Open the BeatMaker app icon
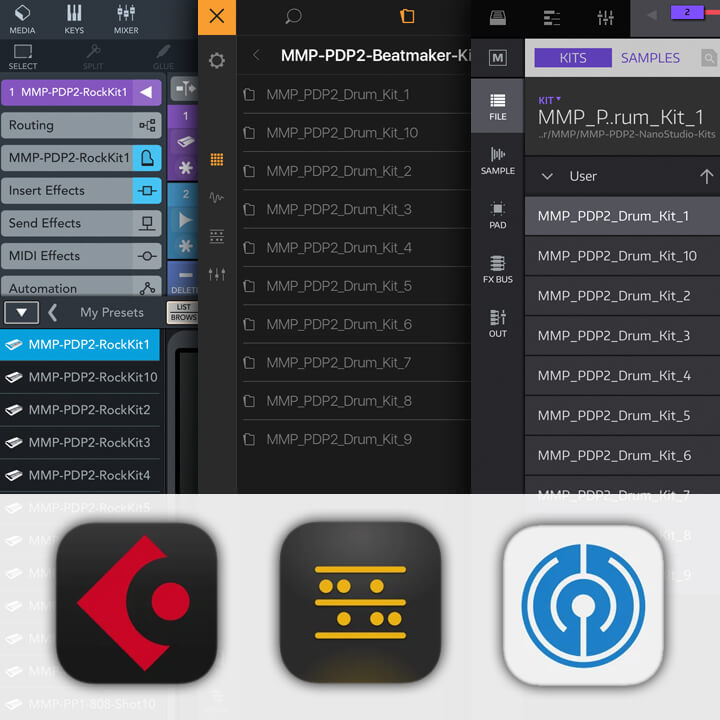 tap(360, 602)
